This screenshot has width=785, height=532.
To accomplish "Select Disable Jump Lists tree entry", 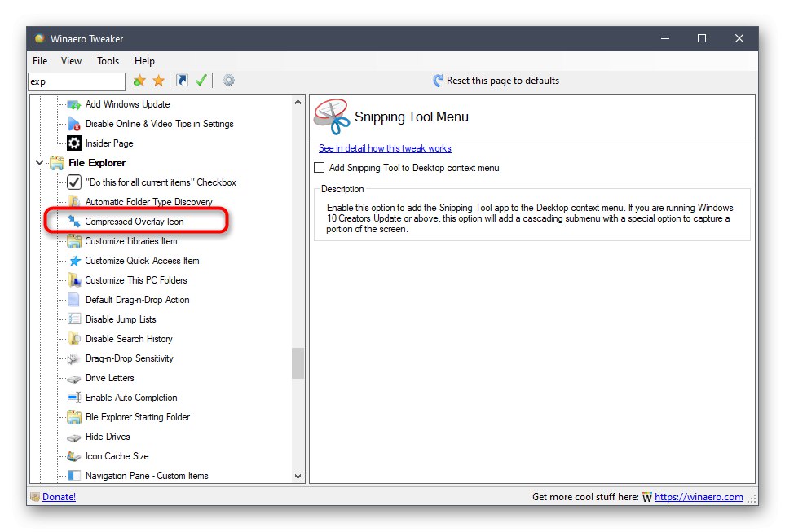I will [x=121, y=319].
